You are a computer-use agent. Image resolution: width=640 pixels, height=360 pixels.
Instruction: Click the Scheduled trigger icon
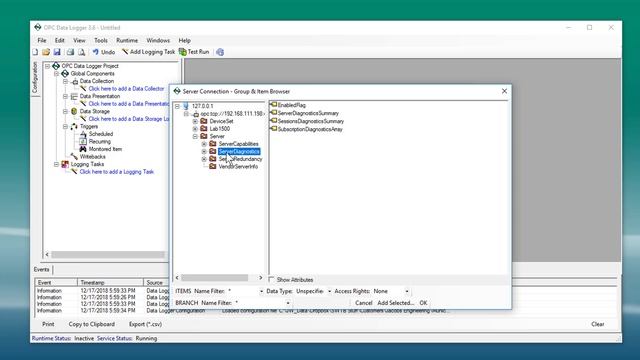(x=83, y=134)
